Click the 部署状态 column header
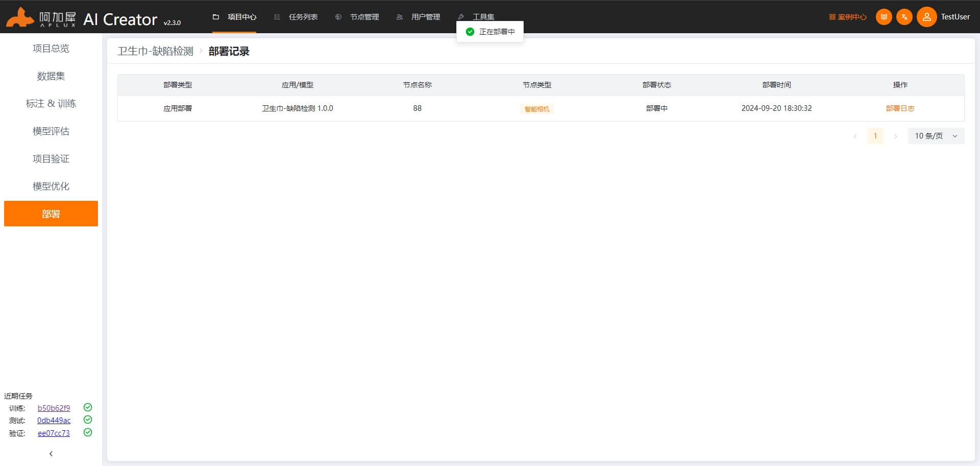 point(657,85)
